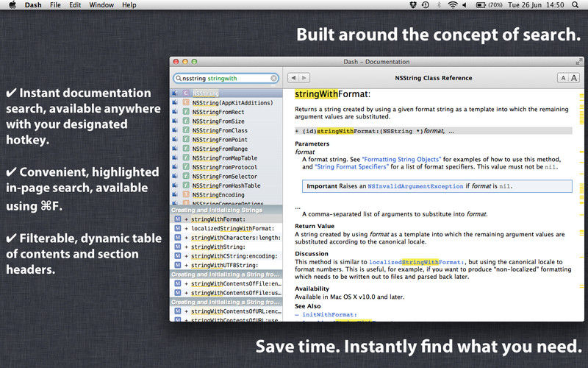Click Creating and Initializing Strings section header

[x=226, y=210]
